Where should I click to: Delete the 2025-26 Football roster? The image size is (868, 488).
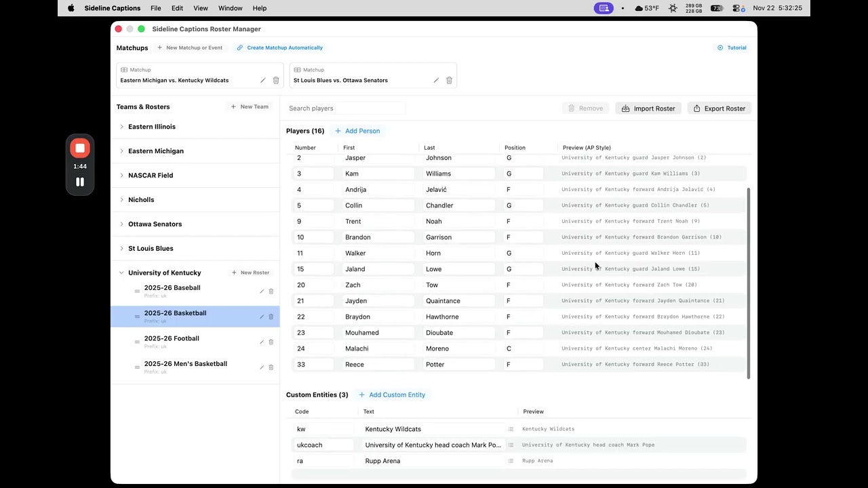click(x=271, y=342)
